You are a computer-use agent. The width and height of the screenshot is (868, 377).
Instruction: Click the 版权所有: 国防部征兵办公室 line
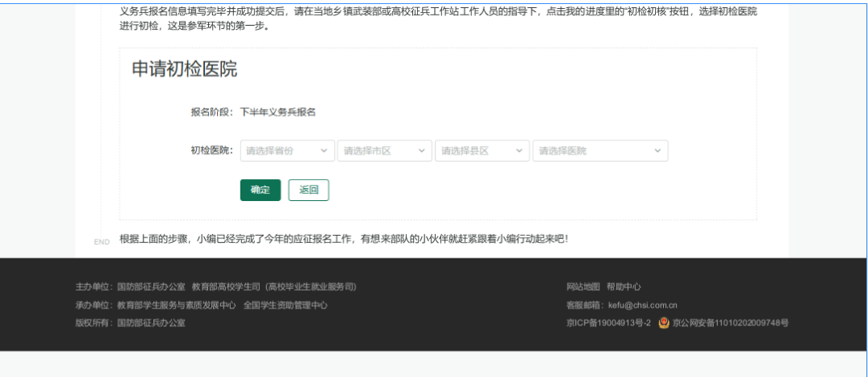[131, 323]
